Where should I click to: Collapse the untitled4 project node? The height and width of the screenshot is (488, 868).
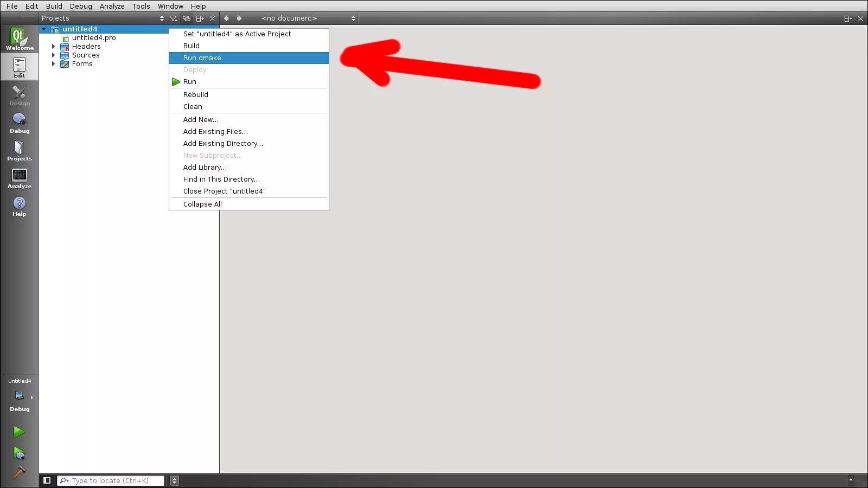44,29
